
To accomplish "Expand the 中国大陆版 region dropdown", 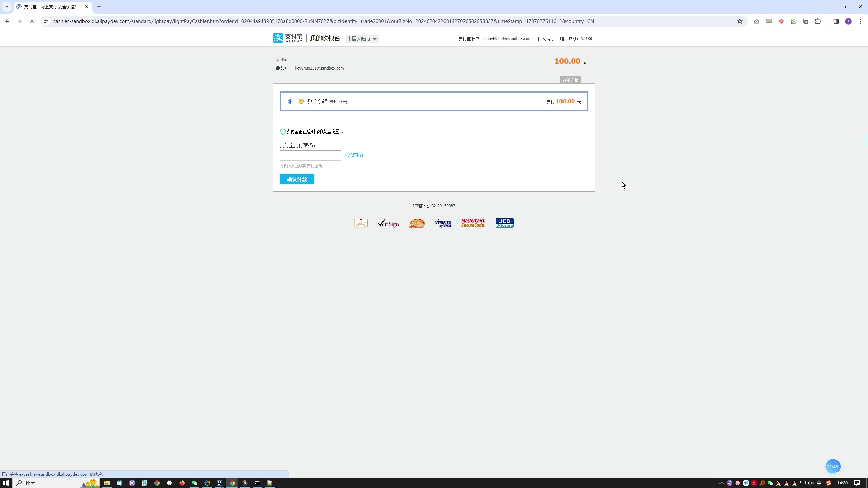I will pyautogui.click(x=362, y=39).
